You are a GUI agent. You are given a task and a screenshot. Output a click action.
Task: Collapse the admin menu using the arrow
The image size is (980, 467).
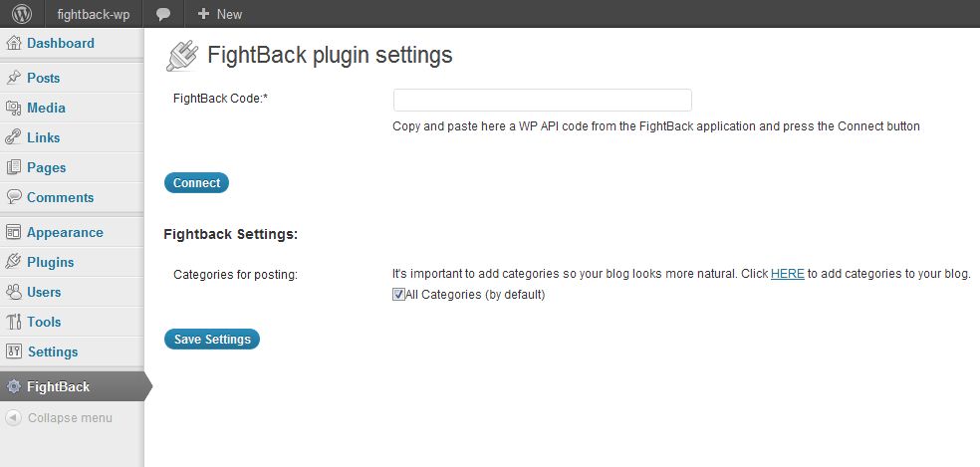click(x=13, y=417)
